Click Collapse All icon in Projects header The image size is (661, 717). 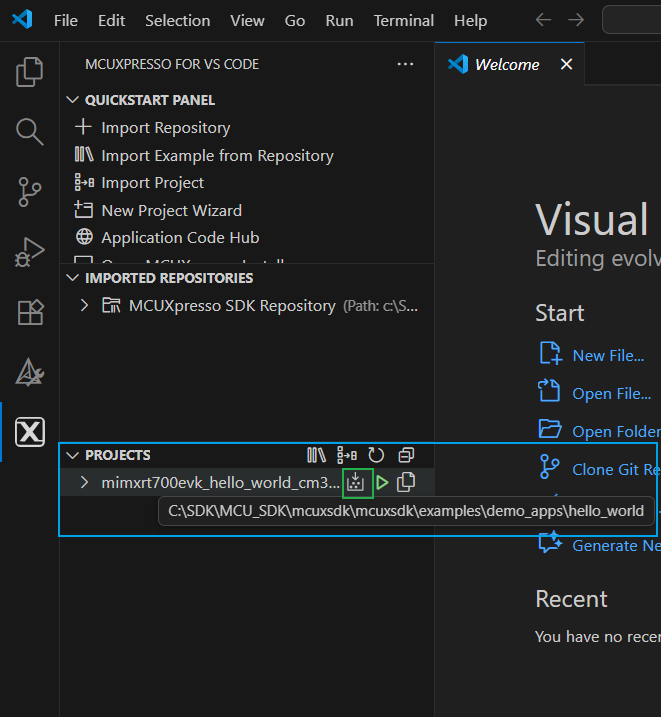point(405,455)
